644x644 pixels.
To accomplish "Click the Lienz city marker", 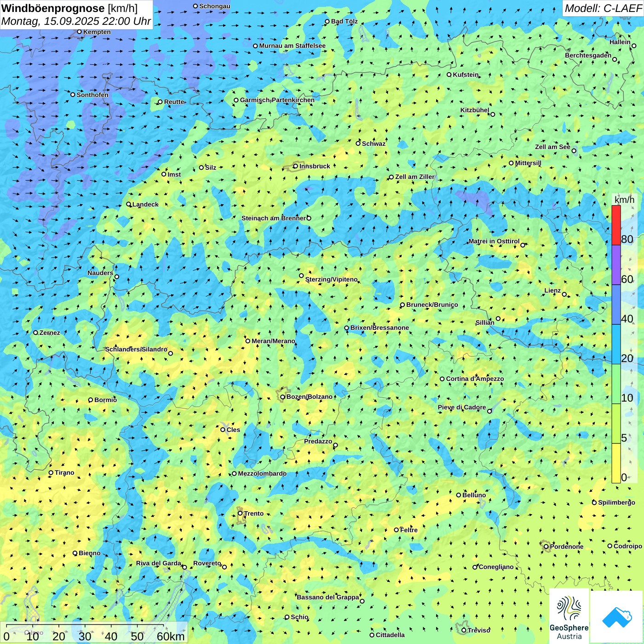I will 564,294.
